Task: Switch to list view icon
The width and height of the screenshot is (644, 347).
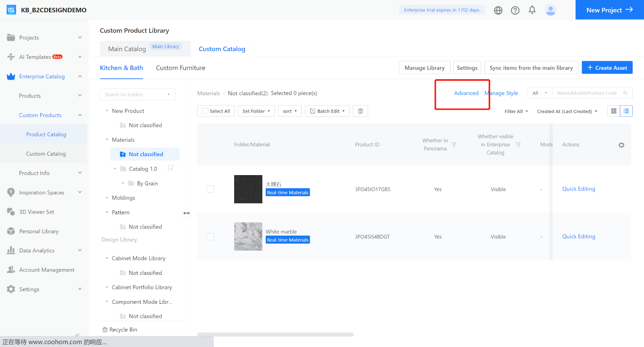Action: click(626, 111)
